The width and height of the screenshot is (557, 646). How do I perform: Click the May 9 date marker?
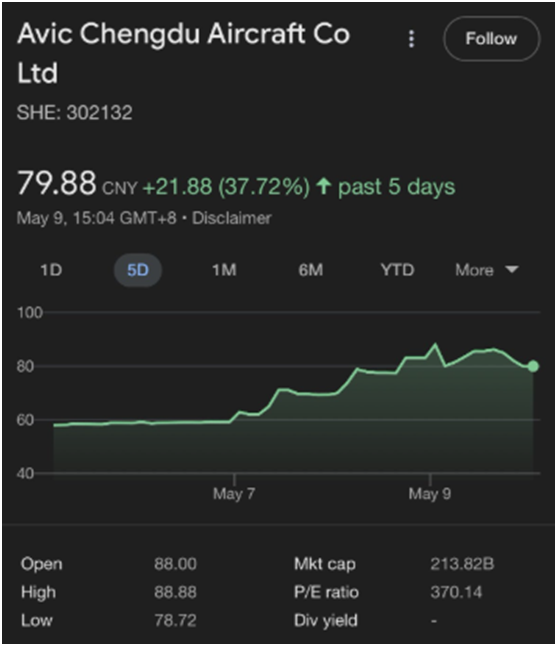pos(430,493)
